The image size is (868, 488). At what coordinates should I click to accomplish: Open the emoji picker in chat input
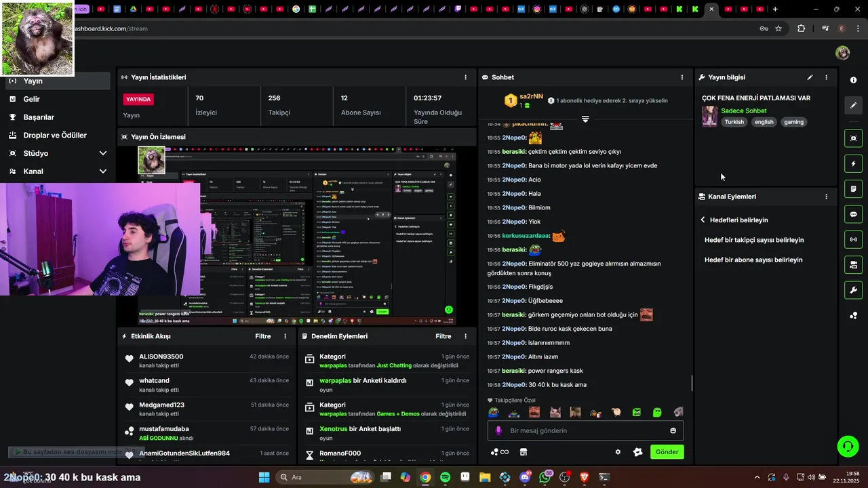pyautogui.click(x=673, y=430)
